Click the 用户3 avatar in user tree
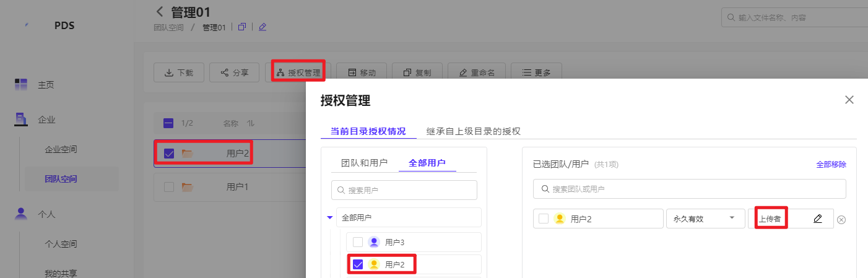Viewport: 868px width, 278px height. (x=373, y=242)
